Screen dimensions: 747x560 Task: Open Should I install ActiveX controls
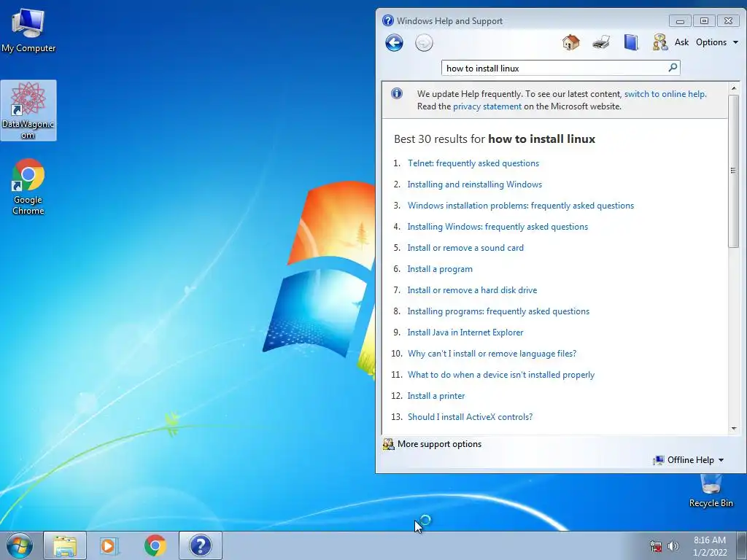tap(470, 416)
